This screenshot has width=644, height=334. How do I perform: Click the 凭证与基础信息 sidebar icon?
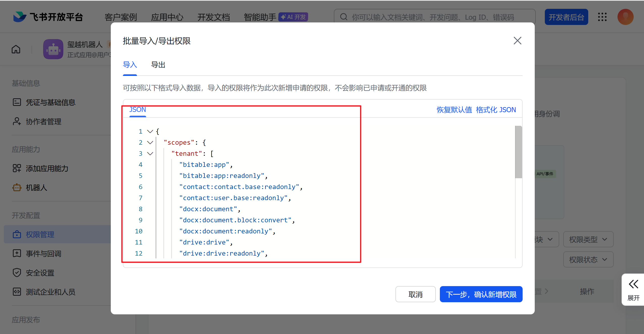click(x=17, y=102)
